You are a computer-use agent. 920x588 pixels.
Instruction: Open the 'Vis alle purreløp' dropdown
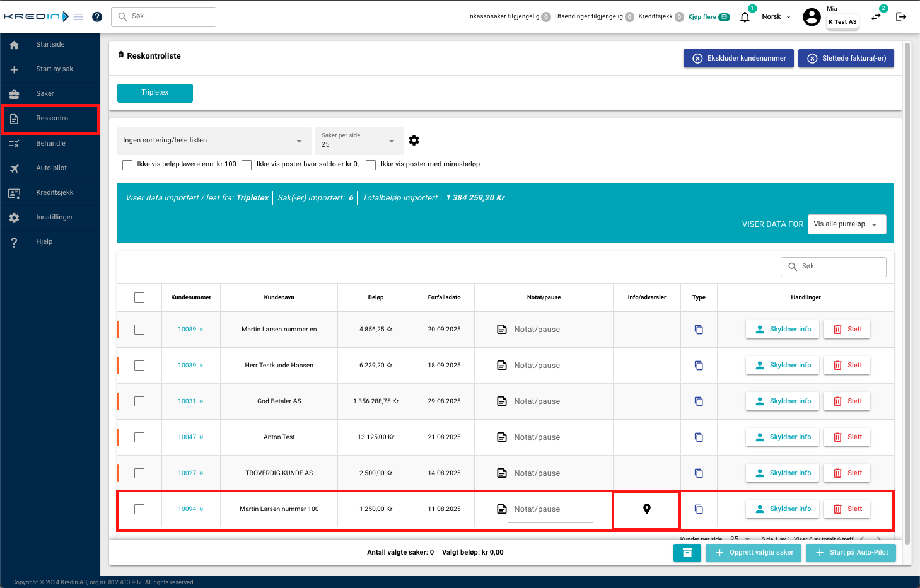point(846,224)
